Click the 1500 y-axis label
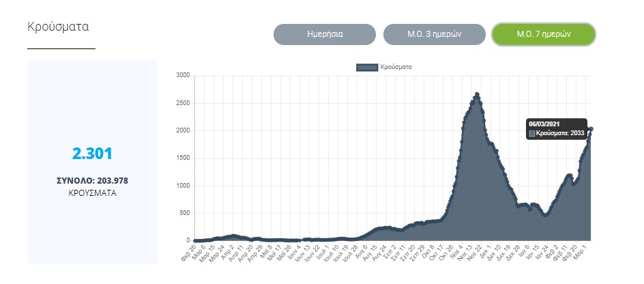 [x=182, y=158]
